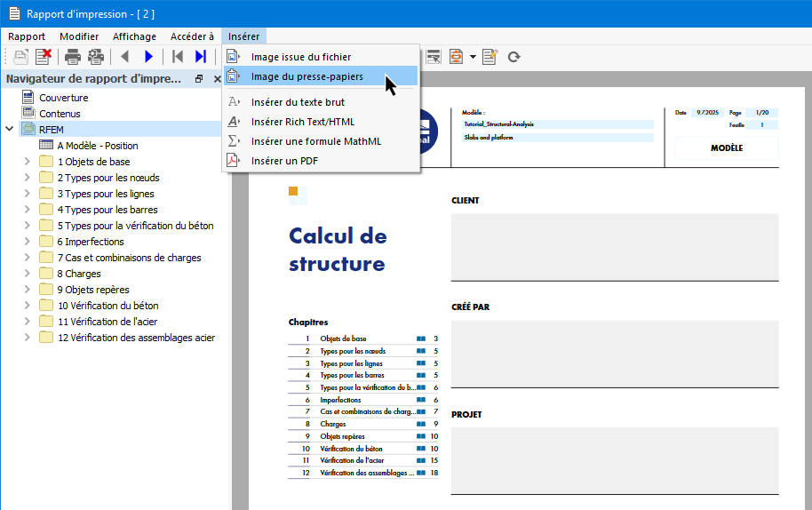Click the Contenus table icon
This screenshot has height=510, width=812.
pos(28,112)
